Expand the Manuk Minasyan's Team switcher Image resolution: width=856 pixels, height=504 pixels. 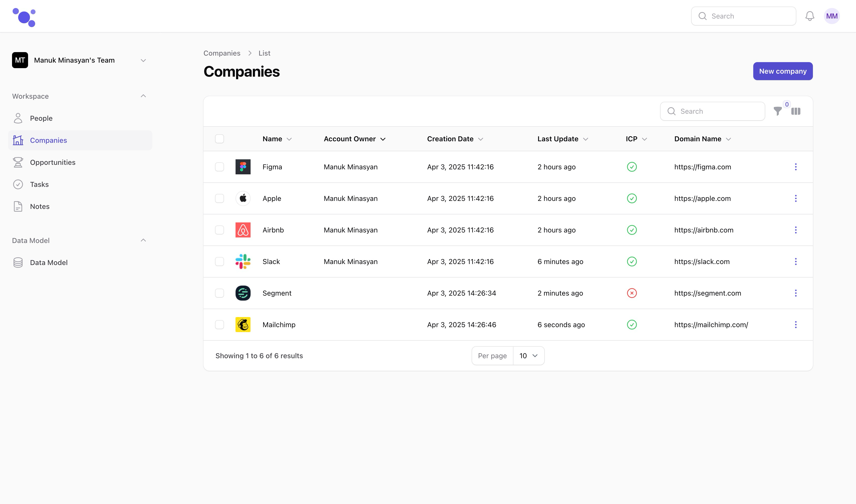[143, 60]
